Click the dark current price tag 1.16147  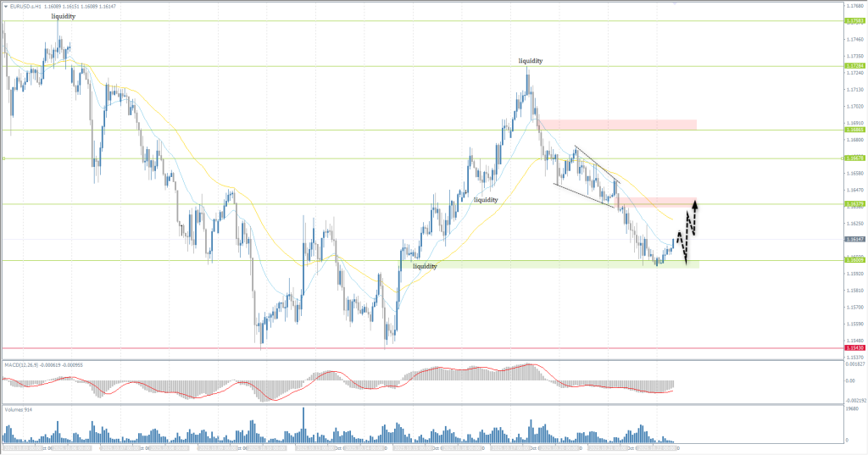pos(854,240)
